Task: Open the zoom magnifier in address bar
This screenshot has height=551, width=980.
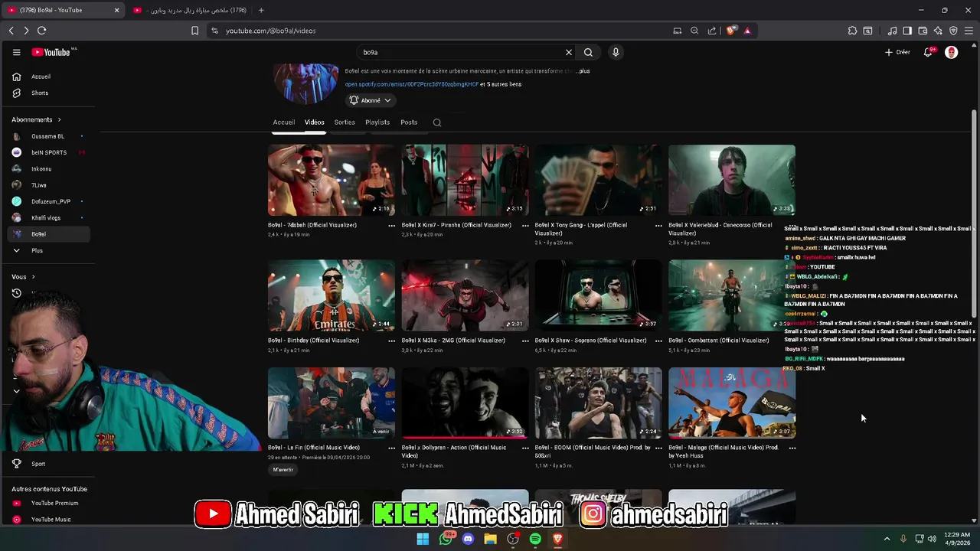Action: click(694, 31)
